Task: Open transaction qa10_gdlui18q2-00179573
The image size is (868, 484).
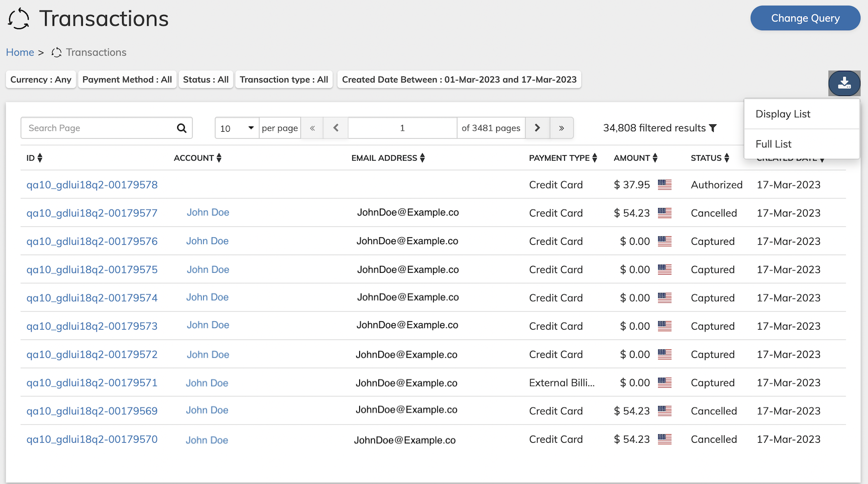Action: [x=92, y=326]
